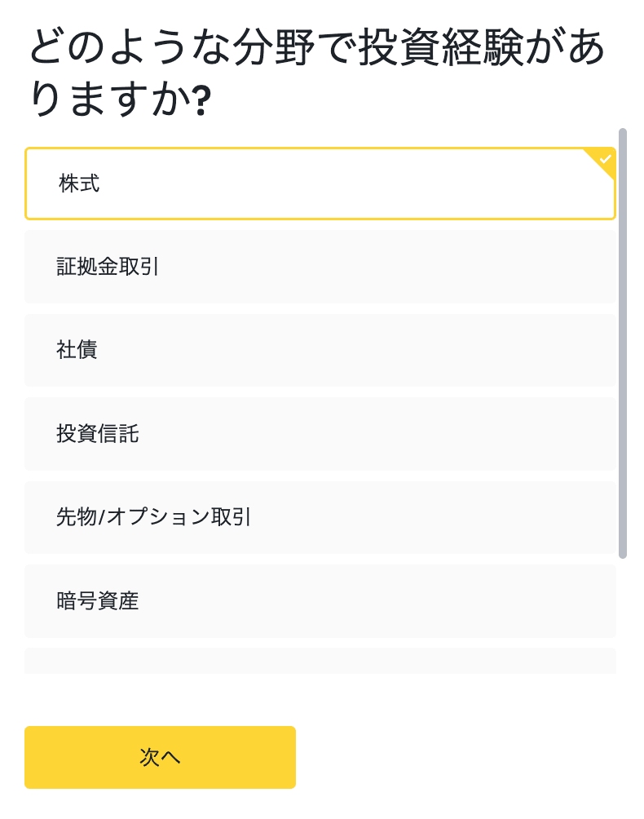Deselect the 株式 option
This screenshot has width=644, height=819.
coord(320,184)
